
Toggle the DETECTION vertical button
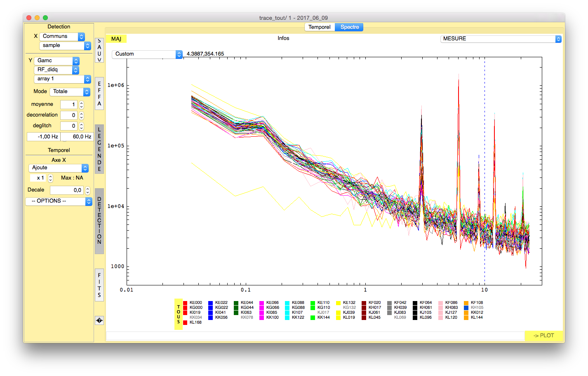[x=99, y=221]
